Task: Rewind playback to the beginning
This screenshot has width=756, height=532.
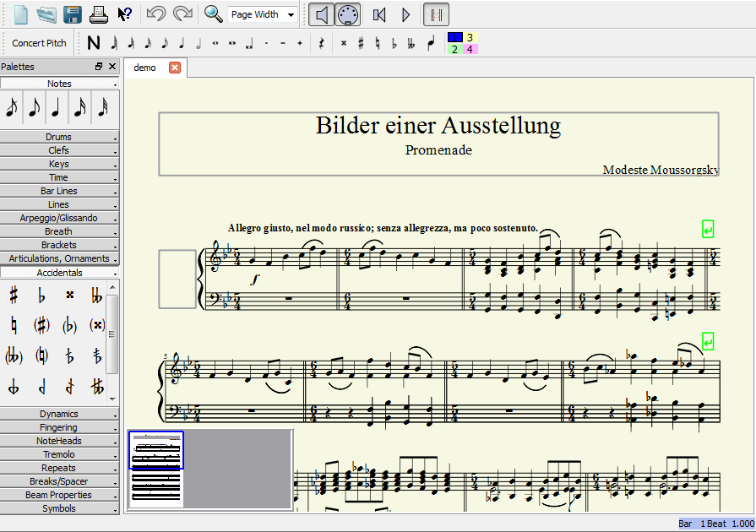Action: point(380,14)
